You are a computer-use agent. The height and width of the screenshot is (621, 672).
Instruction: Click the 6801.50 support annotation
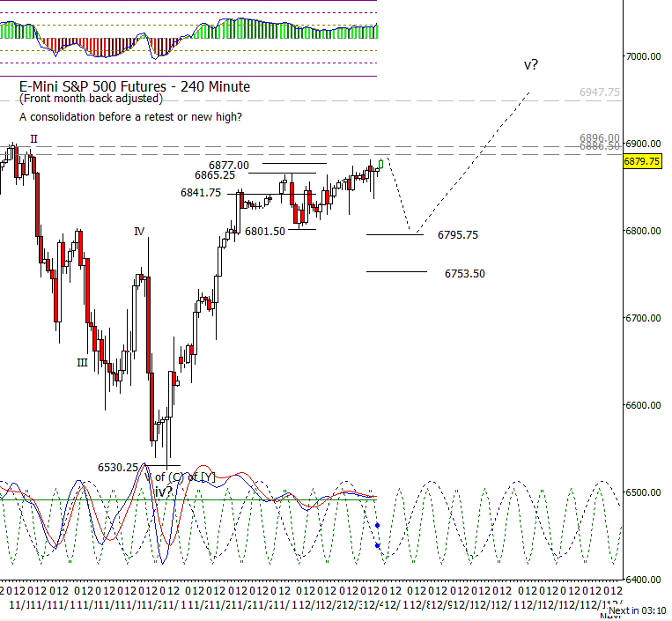tap(265, 232)
